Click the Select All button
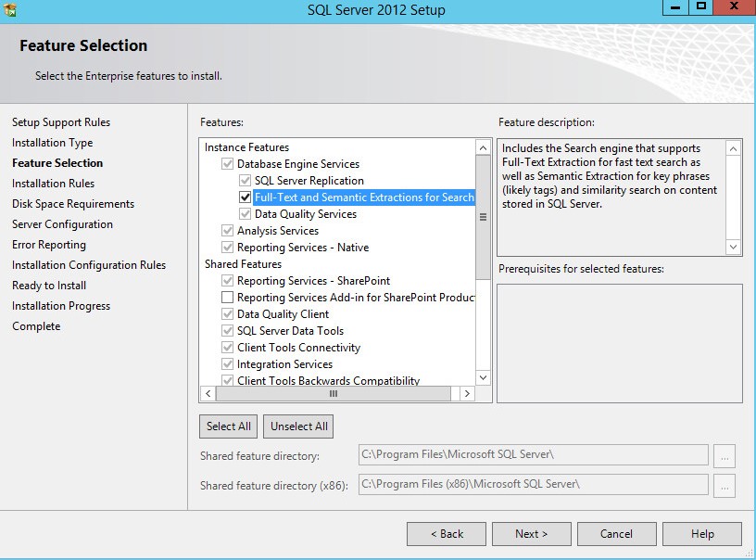This screenshot has height=560, width=756. coord(229,426)
